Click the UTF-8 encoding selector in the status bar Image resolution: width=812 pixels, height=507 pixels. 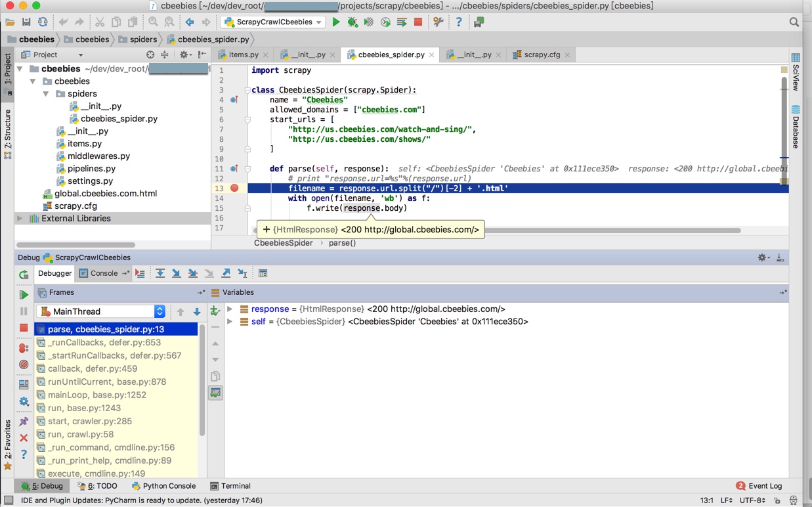pyautogui.click(x=752, y=500)
